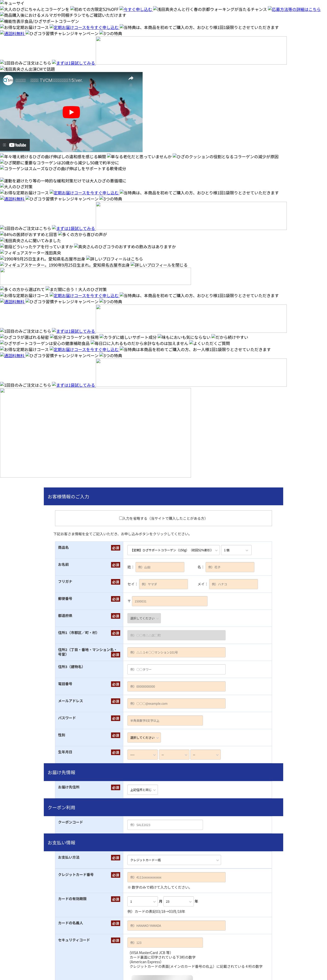Open the birth month dropdown
327x980 pixels.
click(x=174, y=754)
